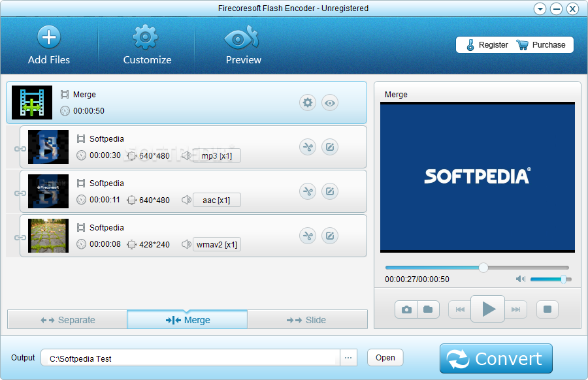Open the snapshot folder icon
Viewport: 588px width, 380px height.
point(428,309)
